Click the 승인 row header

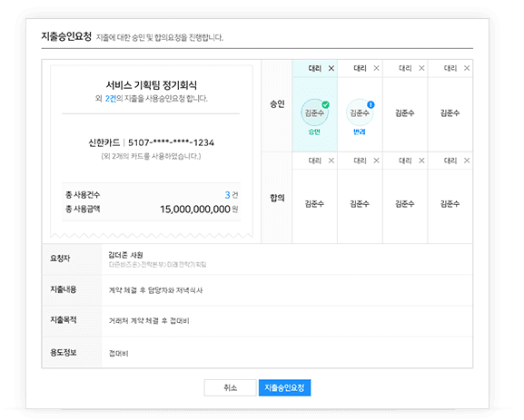pyautogui.click(x=277, y=104)
